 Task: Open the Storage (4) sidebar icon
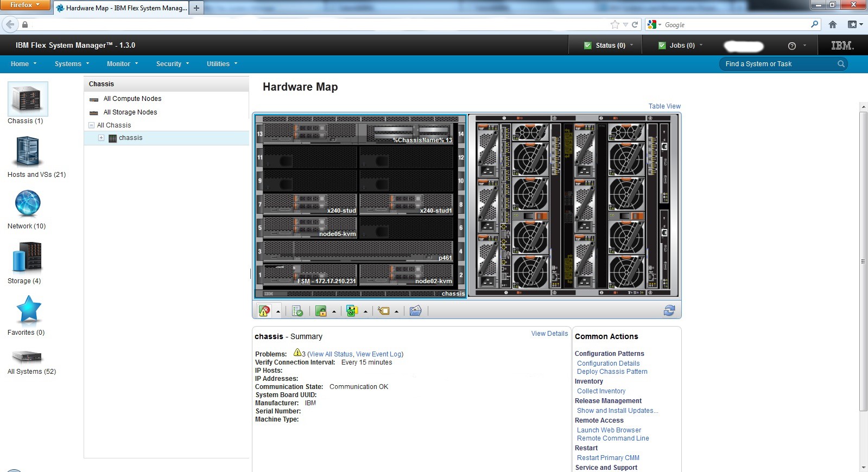click(x=27, y=257)
